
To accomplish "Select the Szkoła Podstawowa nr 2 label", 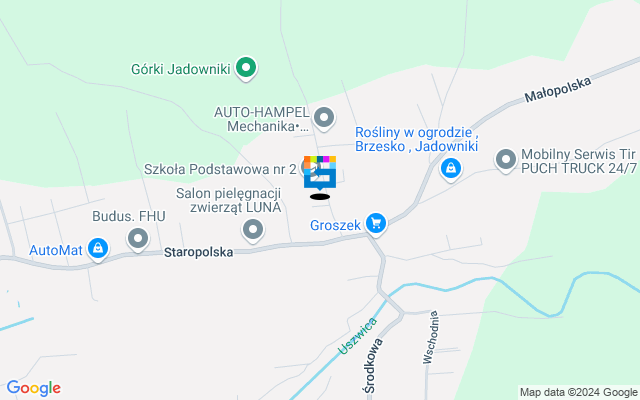I will pyautogui.click(x=220, y=169).
